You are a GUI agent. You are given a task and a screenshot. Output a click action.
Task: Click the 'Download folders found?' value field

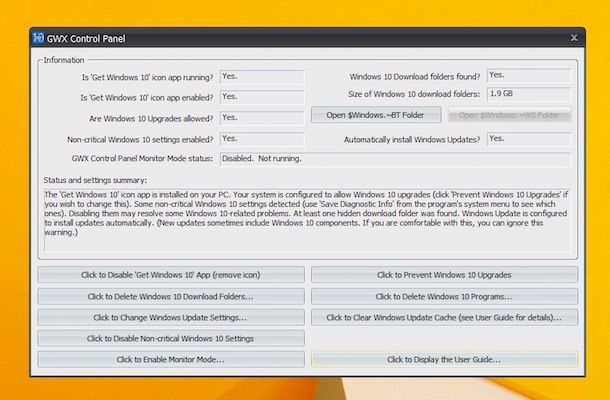pos(529,75)
